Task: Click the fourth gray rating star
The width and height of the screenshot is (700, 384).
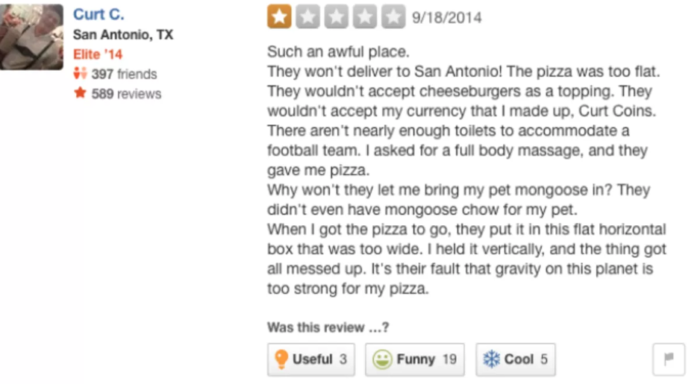Action: pyautogui.click(x=365, y=17)
